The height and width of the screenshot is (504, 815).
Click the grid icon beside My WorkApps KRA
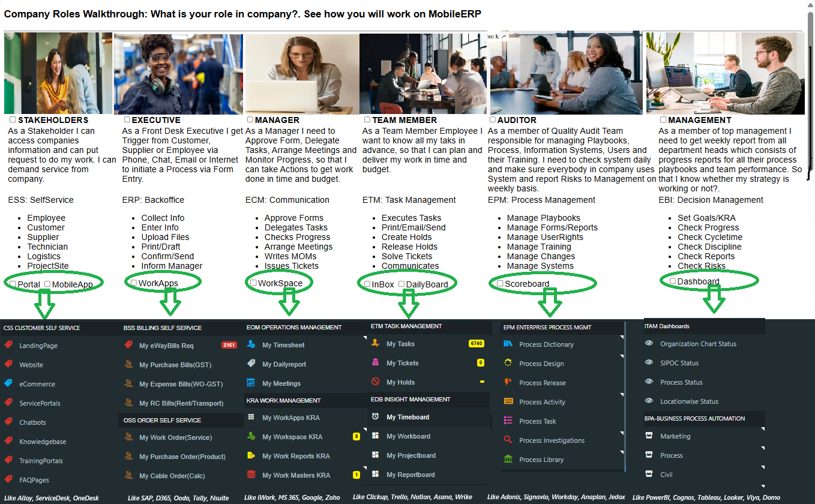point(251,417)
